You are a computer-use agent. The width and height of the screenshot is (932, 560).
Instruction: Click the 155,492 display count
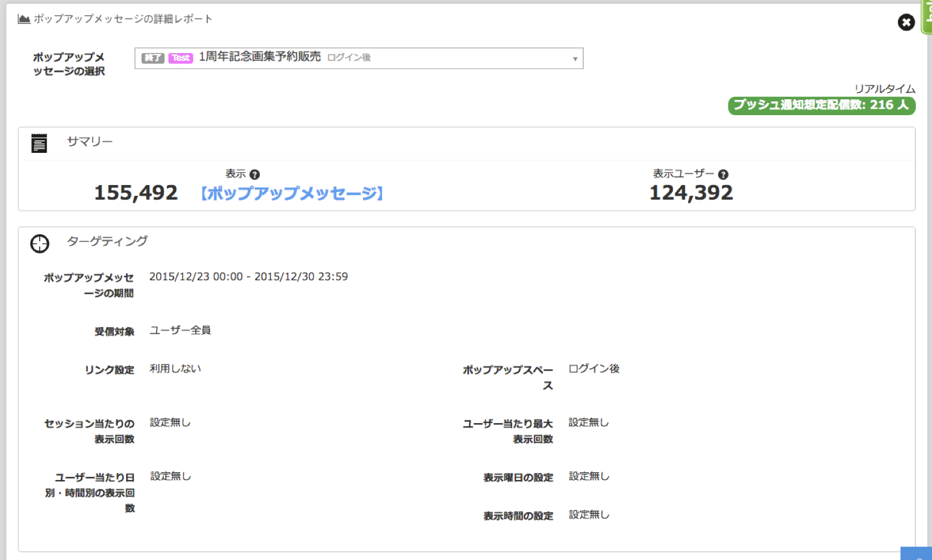pyautogui.click(x=136, y=193)
